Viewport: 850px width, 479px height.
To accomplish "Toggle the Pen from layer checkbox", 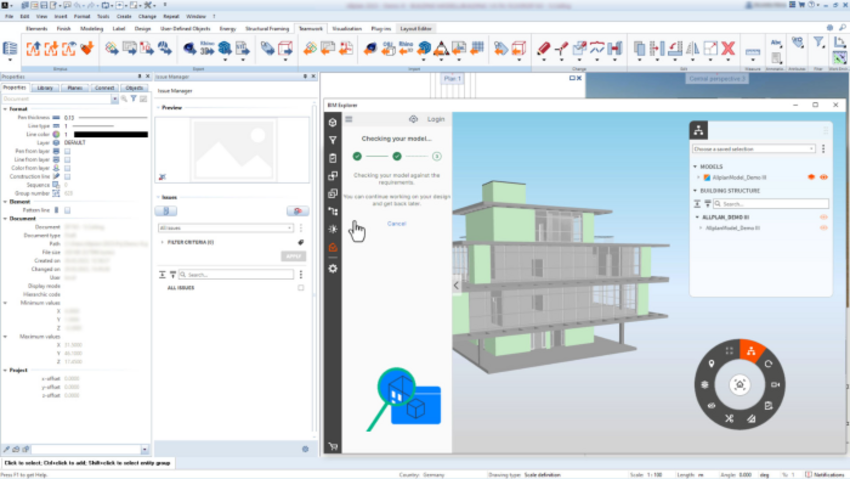I will pos(68,150).
